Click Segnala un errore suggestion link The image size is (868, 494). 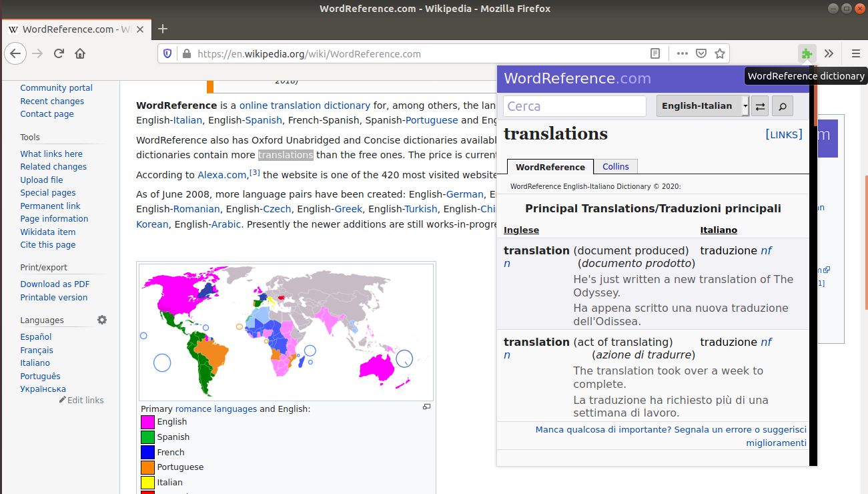671,437
